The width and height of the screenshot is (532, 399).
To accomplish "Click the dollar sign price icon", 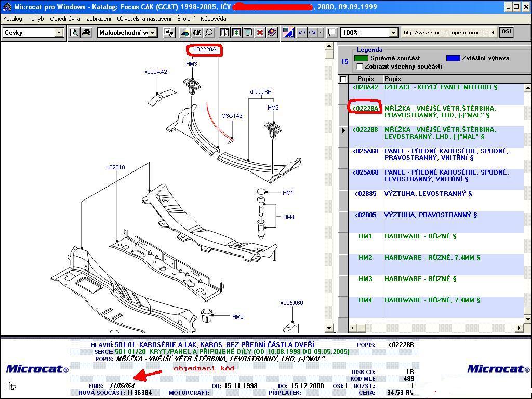I will tap(236, 33).
